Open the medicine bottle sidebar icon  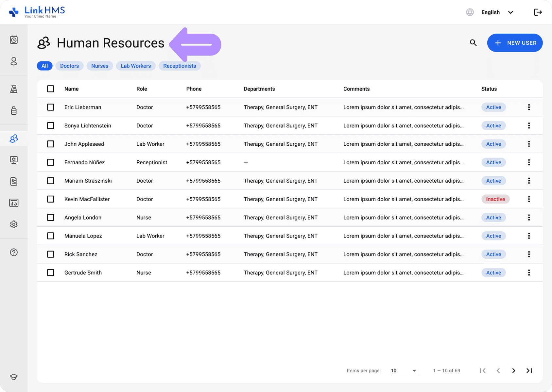[x=14, y=110]
